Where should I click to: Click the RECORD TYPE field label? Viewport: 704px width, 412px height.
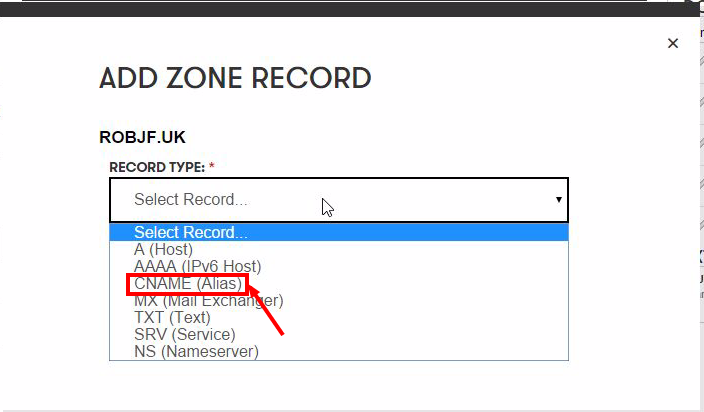(x=157, y=165)
